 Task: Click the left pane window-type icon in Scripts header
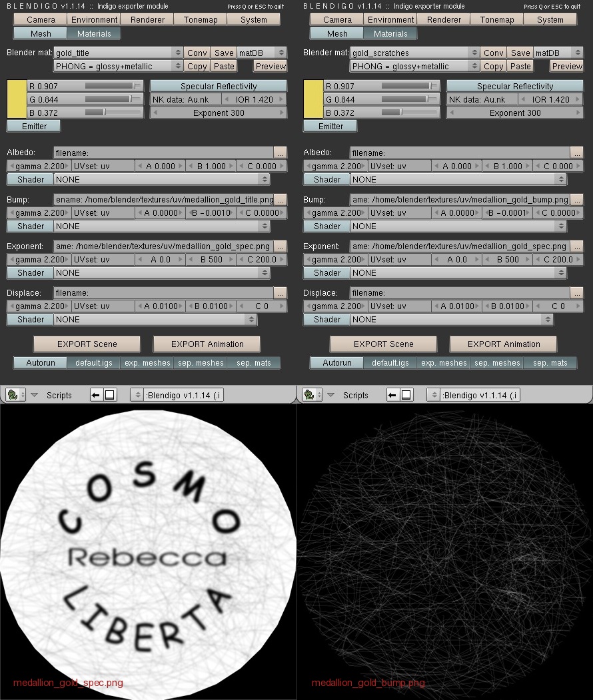pos(15,395)
